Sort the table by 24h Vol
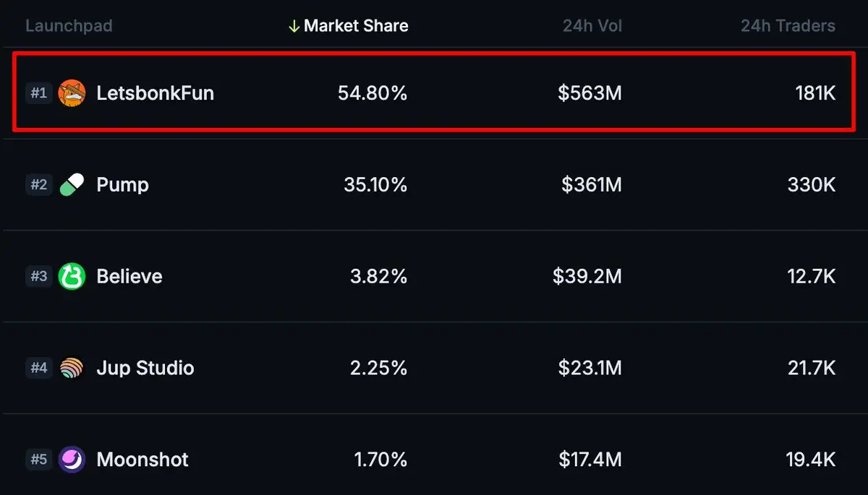Viewport: 868px width, 495px height. pos(592,25)
